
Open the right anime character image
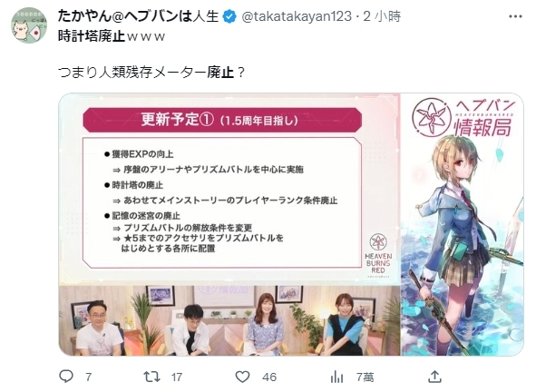[463, 224]
